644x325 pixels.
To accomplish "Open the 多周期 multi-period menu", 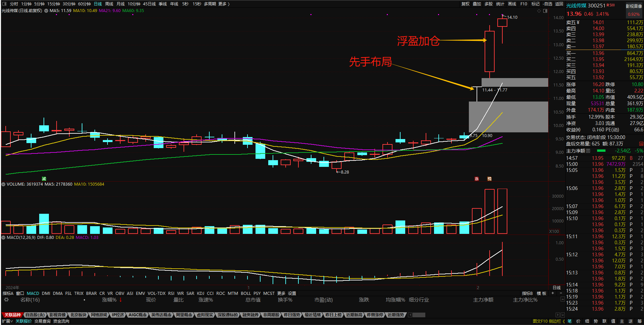I will pos(210,4).
